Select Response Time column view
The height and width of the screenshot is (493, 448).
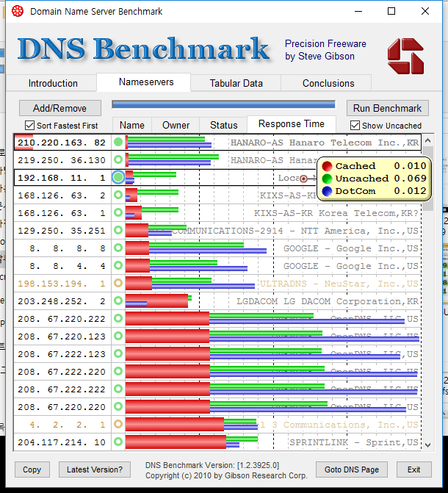point(291,124)
